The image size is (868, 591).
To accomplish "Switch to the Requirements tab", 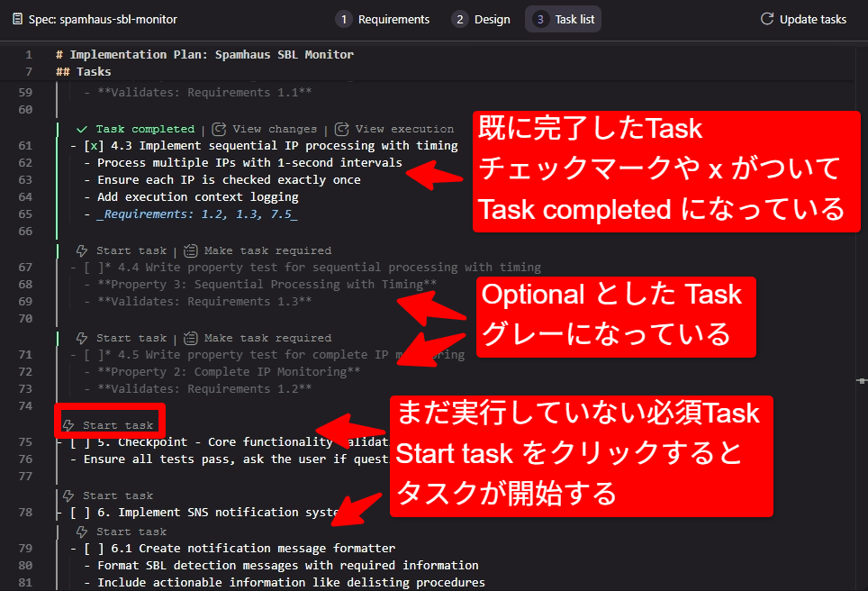I will pos(383,19).
